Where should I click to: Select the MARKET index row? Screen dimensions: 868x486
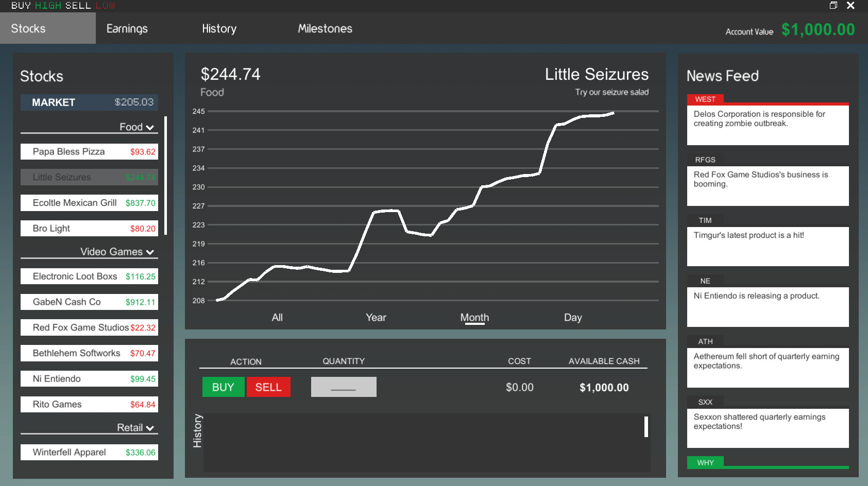click(x=89, y=102)
